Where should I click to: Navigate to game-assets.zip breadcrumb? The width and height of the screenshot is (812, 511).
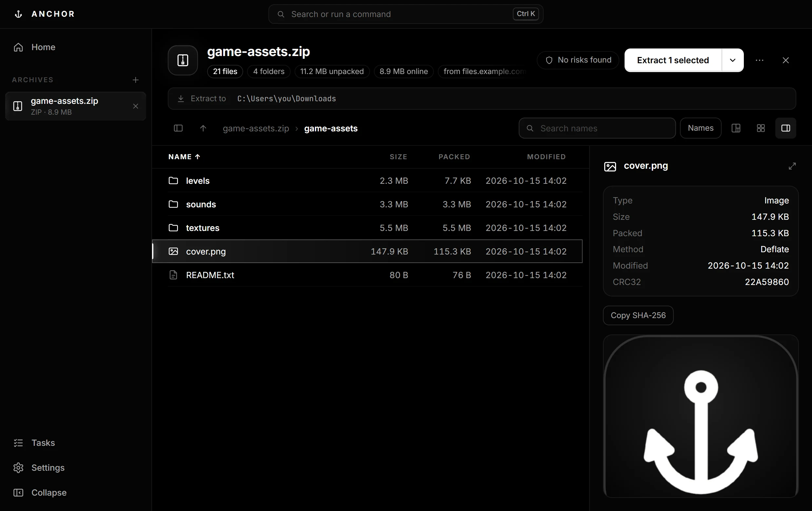click(256, 128)
